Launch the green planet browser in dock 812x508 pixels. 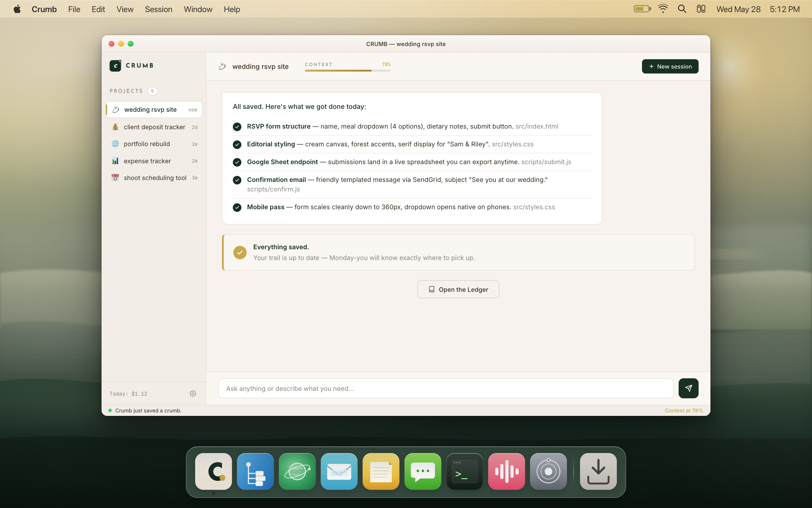[x=297, y=471]
